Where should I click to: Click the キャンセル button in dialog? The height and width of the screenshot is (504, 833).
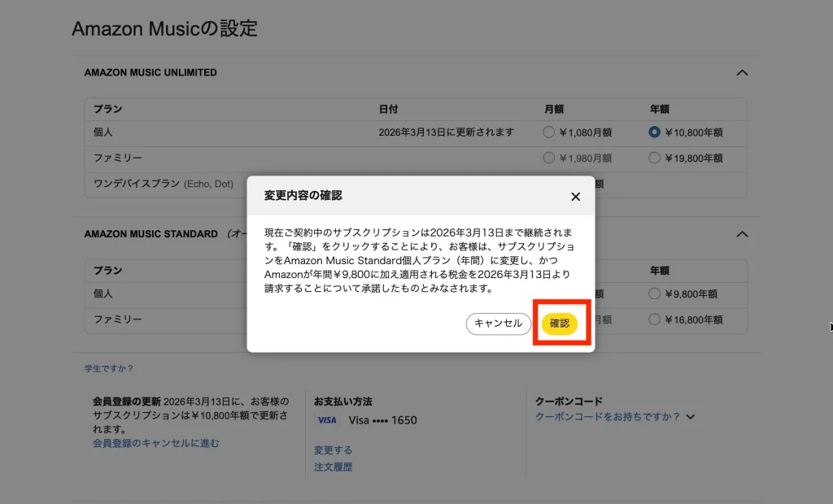(498, 324)
